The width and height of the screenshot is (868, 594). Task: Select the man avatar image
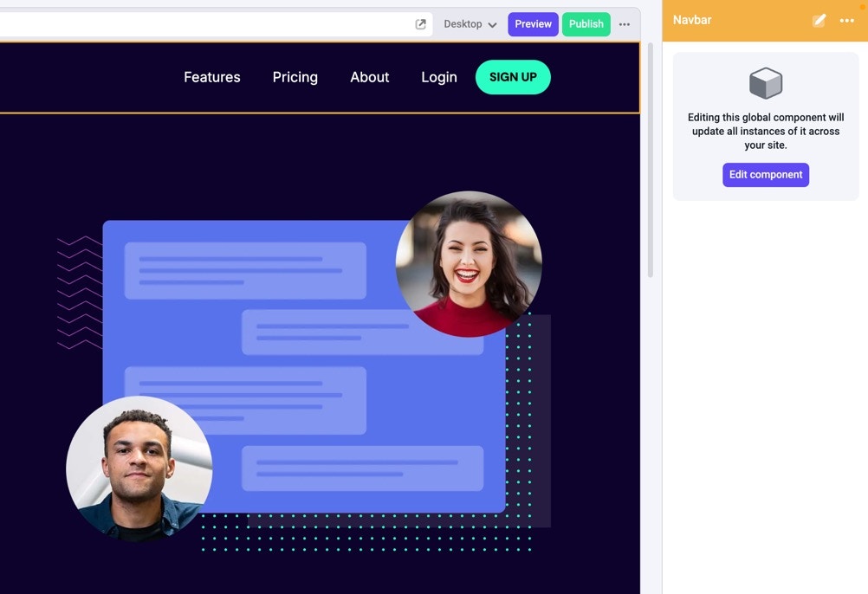[x=139, y=469]
